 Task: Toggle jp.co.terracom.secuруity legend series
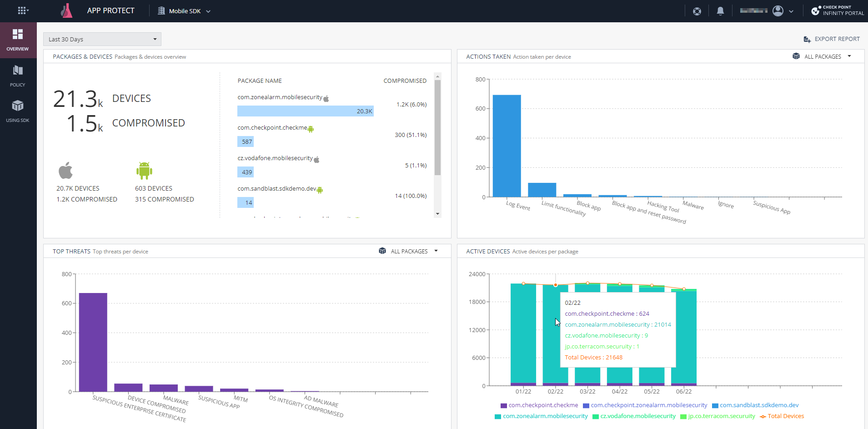(718, 416)
